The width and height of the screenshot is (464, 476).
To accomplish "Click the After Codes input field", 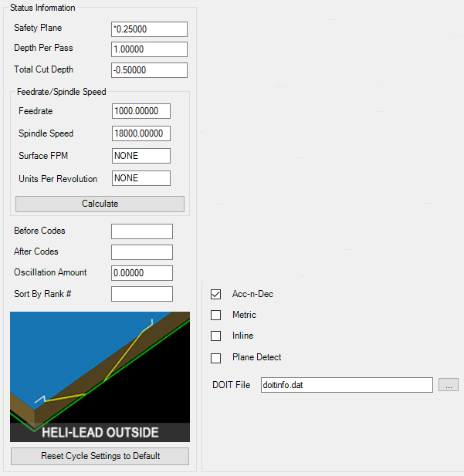I will click(x=142, y=252).
